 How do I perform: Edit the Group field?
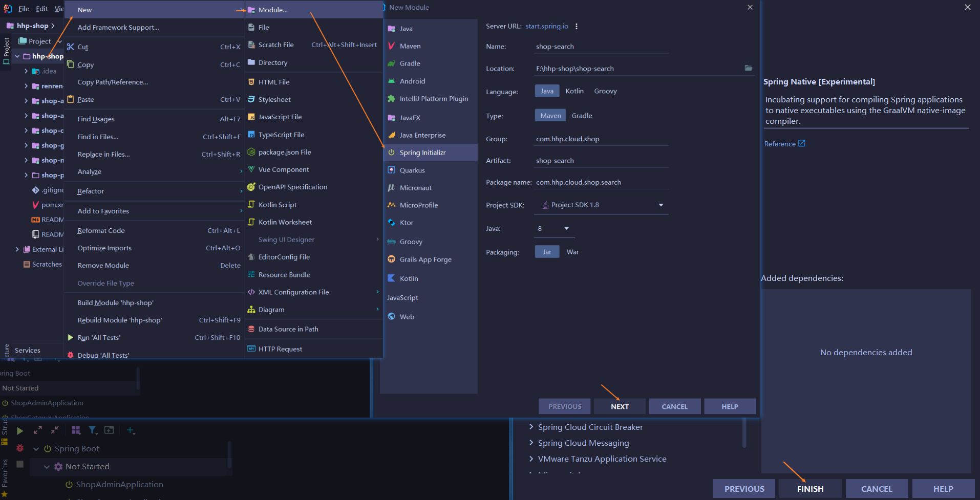tap(602, 139)
